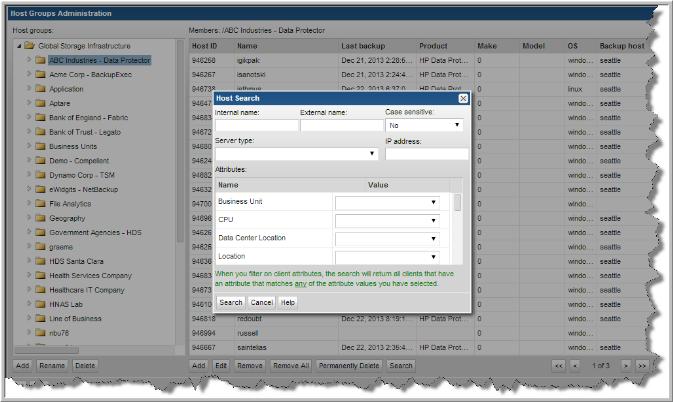Screen dimensions: 673x402
Task: Expand the Acme Corp - BackupExec folder
Action: point(28,74)
